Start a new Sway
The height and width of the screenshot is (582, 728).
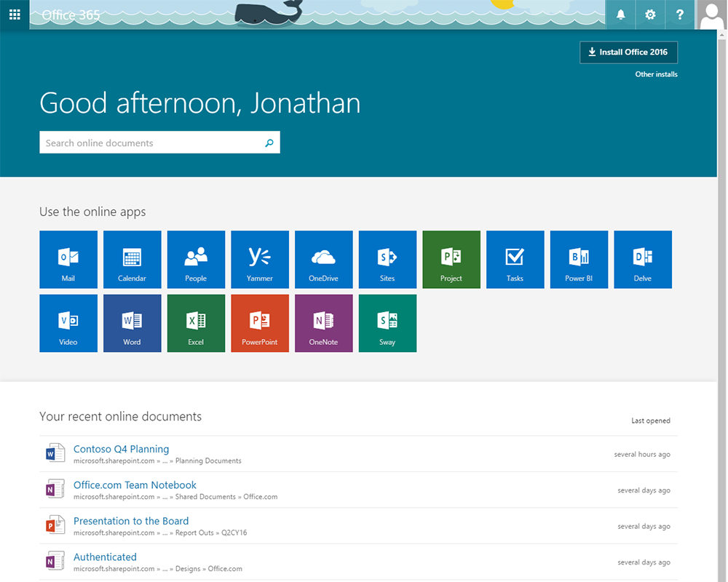(387, 323)
